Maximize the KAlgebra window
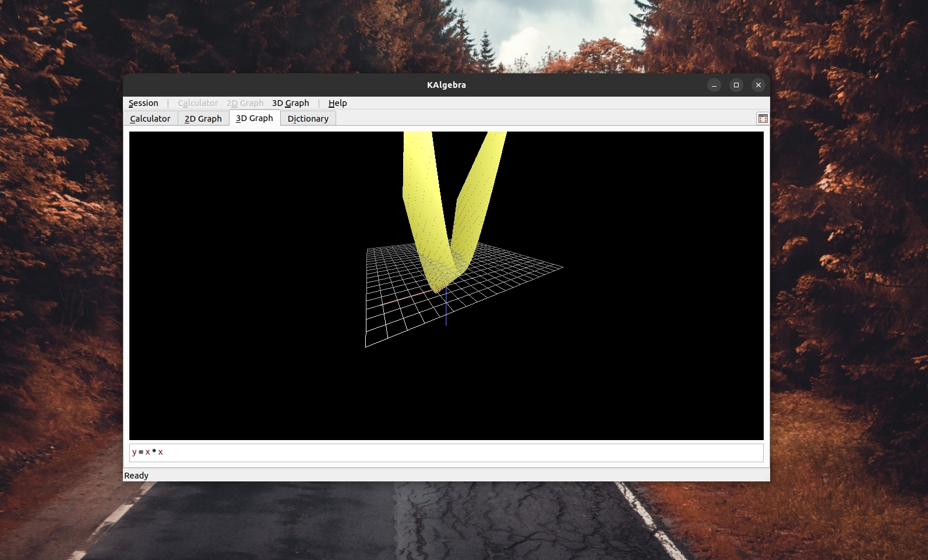 click(x=736, y=85)
